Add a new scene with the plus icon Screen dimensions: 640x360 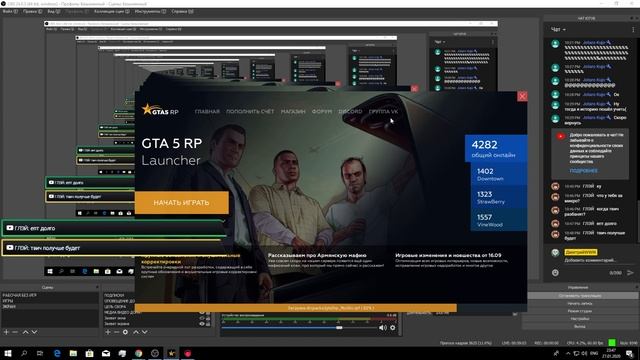click(6, 332)
